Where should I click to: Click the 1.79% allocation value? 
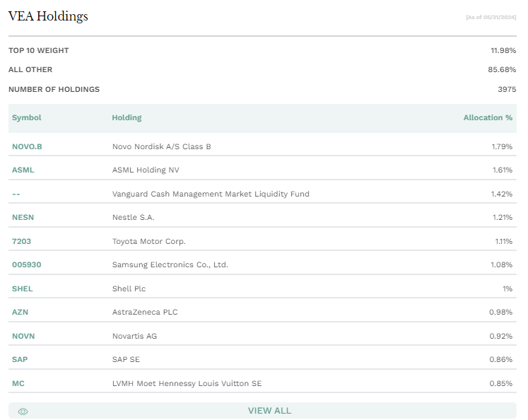pos(502,146)
